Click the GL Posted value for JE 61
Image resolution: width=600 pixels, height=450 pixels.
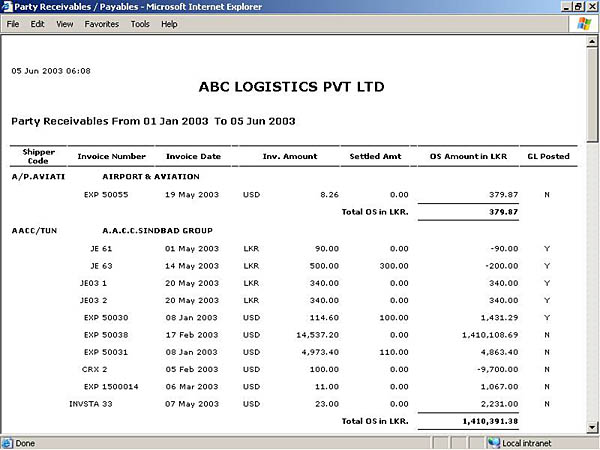pos(547,248)
